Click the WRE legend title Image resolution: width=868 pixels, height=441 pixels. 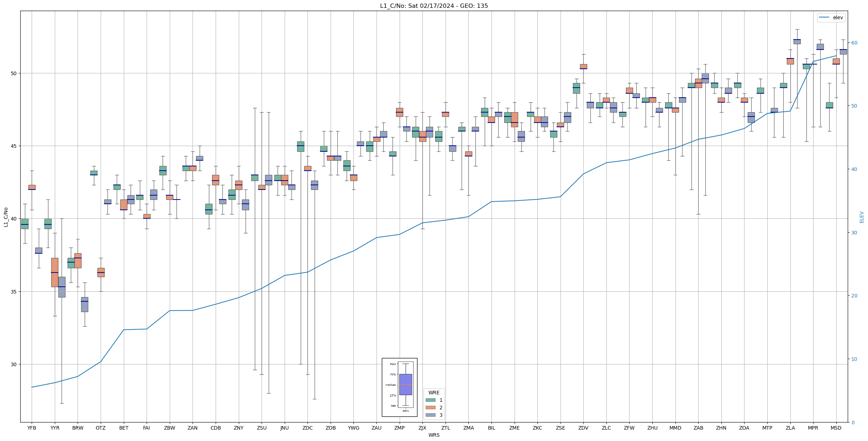point(434,393)
